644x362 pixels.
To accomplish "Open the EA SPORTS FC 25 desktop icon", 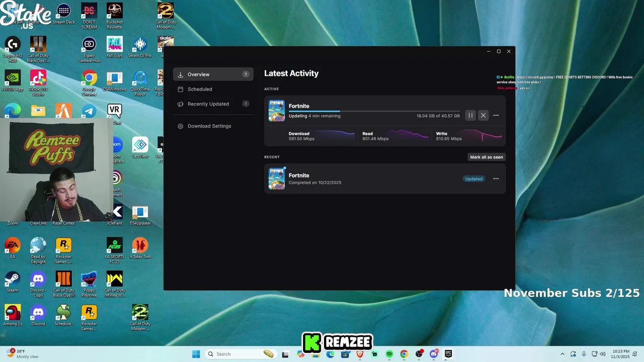I will 114,251.
